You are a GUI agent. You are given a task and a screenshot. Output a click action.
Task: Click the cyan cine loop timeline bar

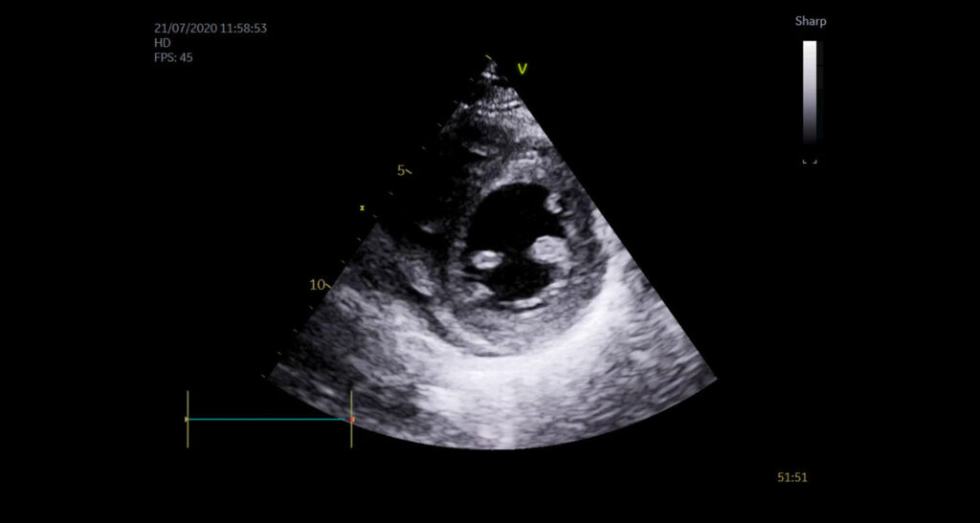[269, 420]
